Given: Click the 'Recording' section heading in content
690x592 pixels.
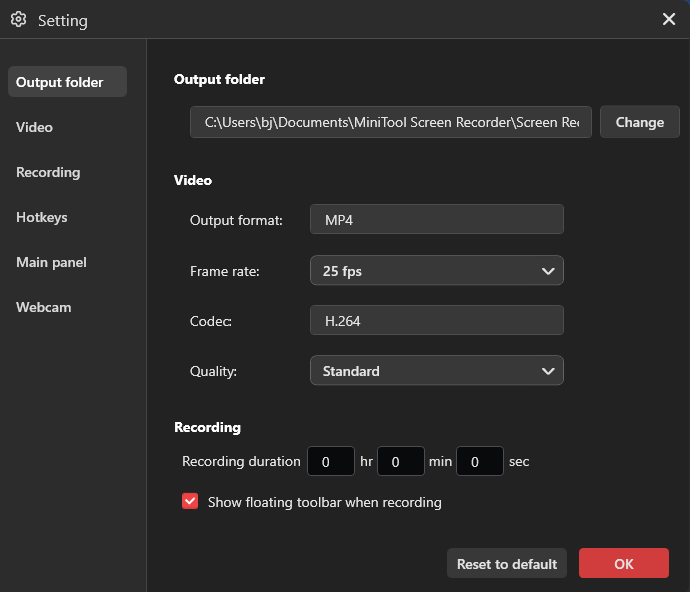Looking at the screenshot, I should pyautogui.click(x=207, y=427).
